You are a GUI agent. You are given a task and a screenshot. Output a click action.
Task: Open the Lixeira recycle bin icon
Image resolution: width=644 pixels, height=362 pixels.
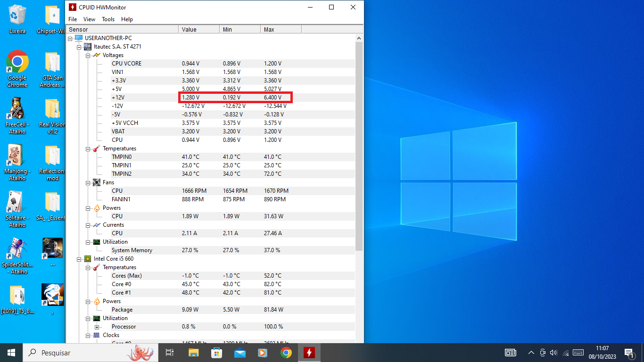tap(17, 19)
